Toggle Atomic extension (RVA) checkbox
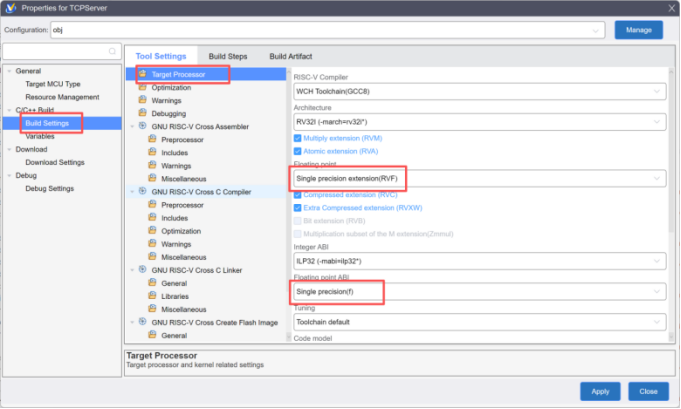This screenshot has width=681, height=409. (x=298, y=151)
